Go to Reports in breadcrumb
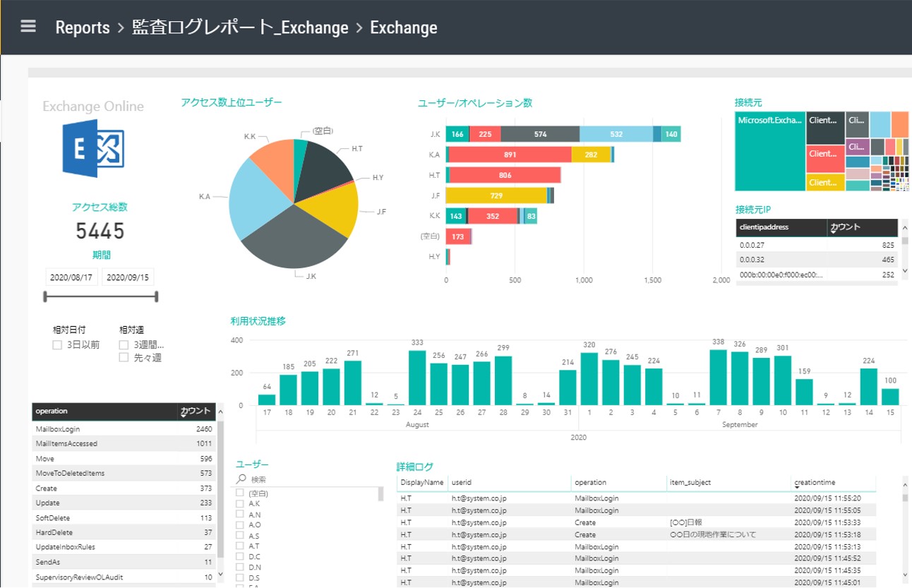Image resolution: width=912 pixels, height=588 pixels. click(x=83, y=28)
